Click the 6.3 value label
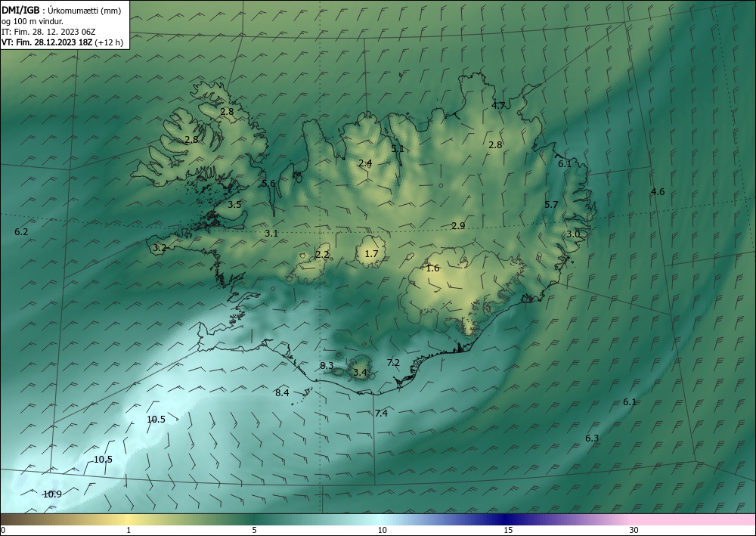Screen dimensions: 756x536 coord(592,438)
